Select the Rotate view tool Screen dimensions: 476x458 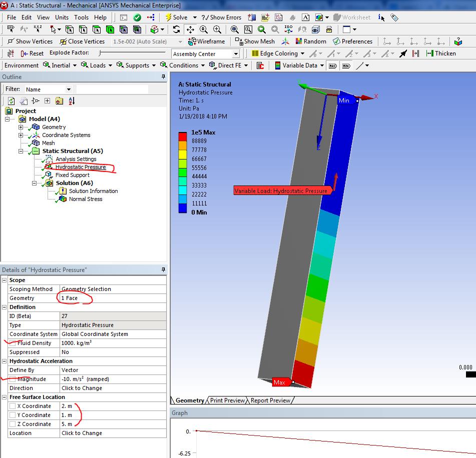pos(176,29)
